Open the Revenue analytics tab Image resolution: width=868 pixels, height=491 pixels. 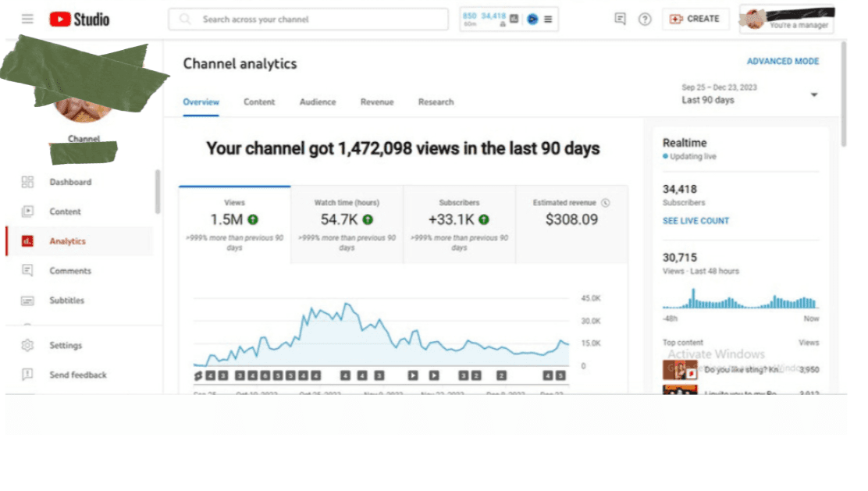(376, 101)
